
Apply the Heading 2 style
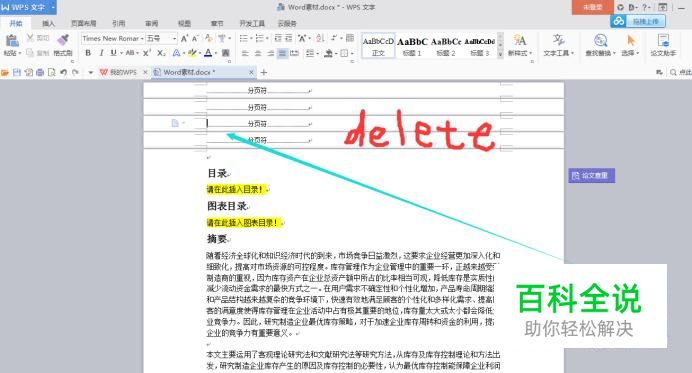coord(446,45)
